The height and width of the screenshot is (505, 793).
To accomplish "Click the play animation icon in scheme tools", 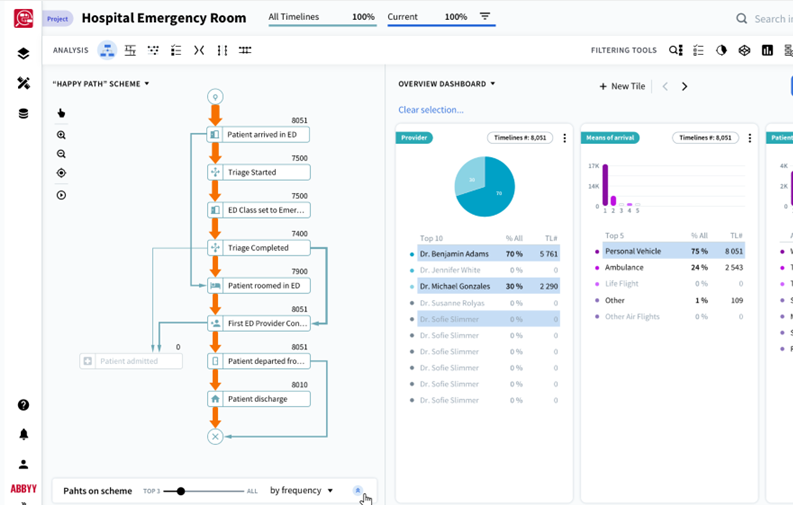I will (x=61, y=195).
